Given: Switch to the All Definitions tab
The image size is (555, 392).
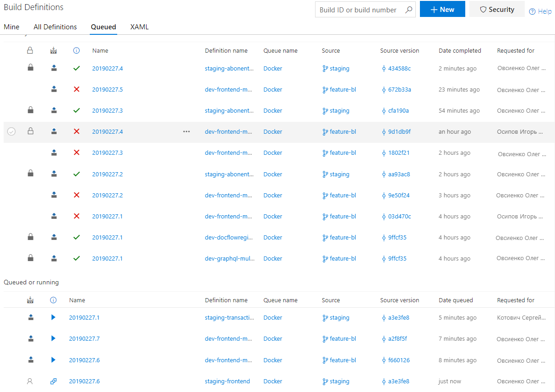Looking at the screenshot, I should pos(55,27).
